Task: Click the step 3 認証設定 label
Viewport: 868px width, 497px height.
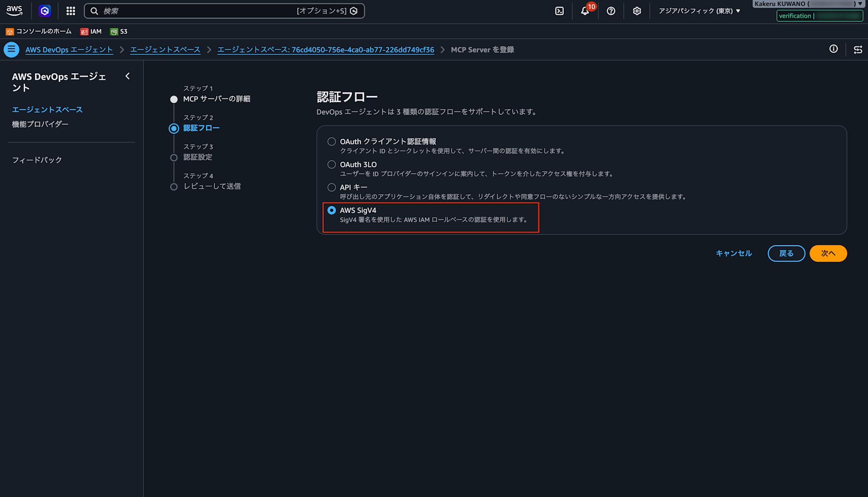Action: pos(197,157)
